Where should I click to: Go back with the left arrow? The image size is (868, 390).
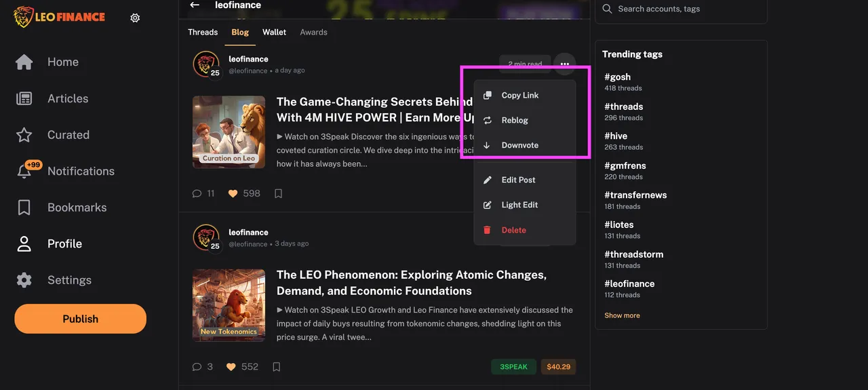pyautogui.click(x=195, y=5)
